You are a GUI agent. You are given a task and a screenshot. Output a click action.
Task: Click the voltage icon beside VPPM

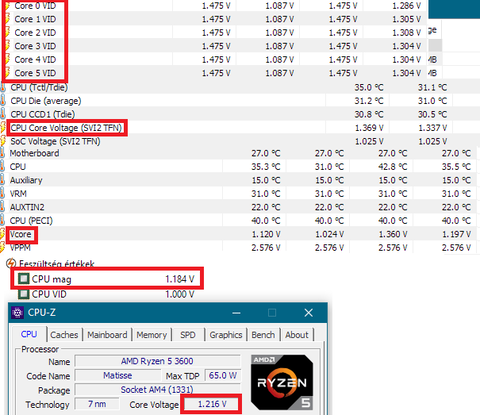(x=3, y=248)
